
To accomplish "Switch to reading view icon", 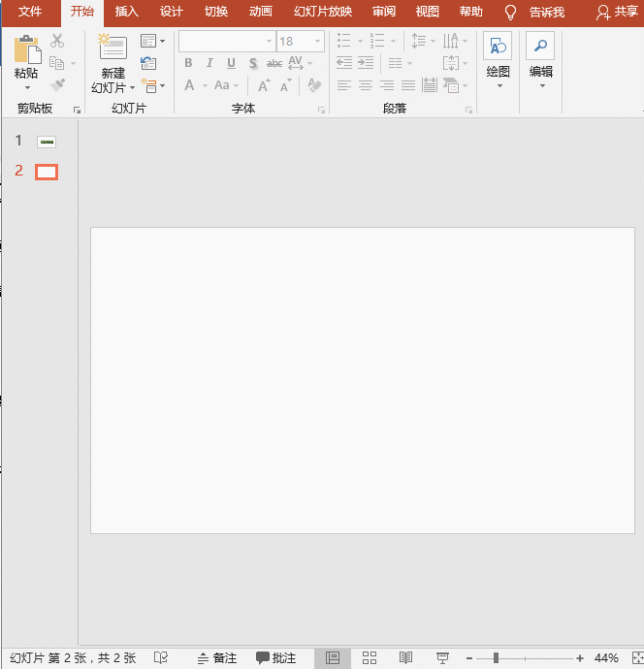I will [406, 657].
